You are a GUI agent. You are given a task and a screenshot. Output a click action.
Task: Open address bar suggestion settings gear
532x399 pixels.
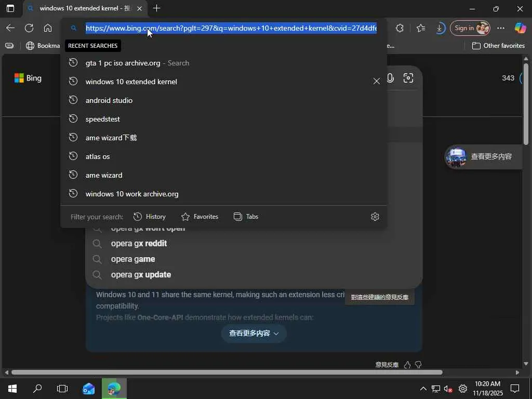click(375, 217)
